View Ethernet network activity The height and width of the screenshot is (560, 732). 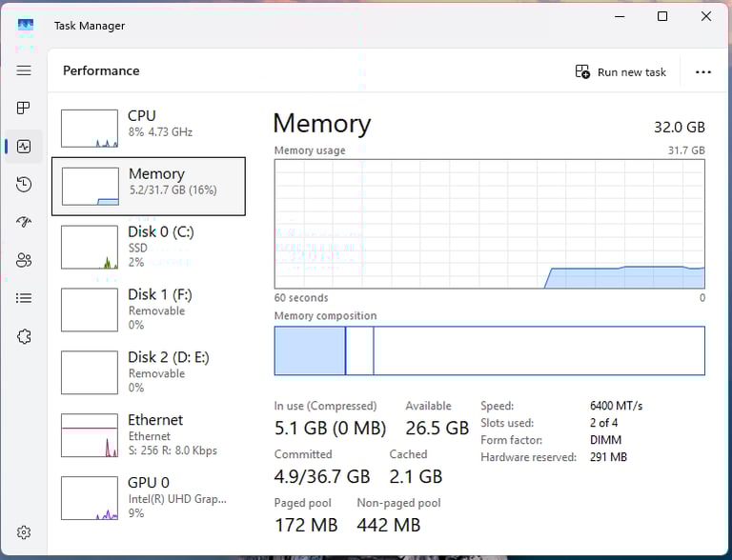(x=149, y=435)
